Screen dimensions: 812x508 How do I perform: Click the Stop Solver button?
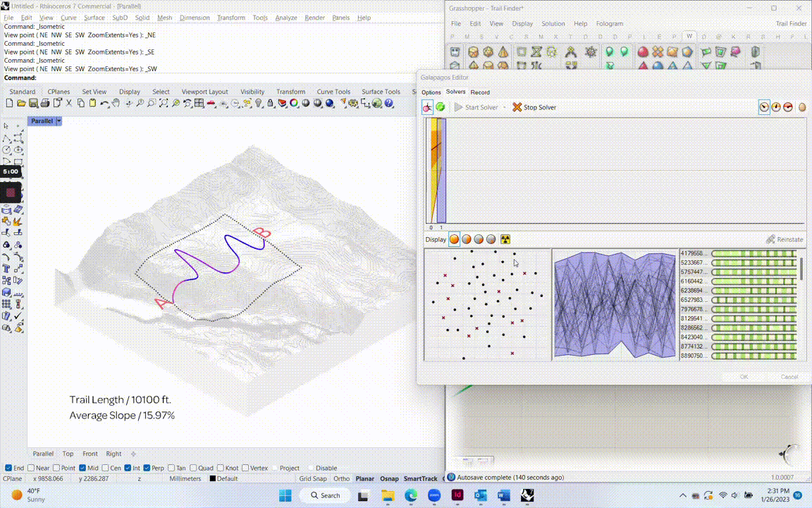coord(534,107)
